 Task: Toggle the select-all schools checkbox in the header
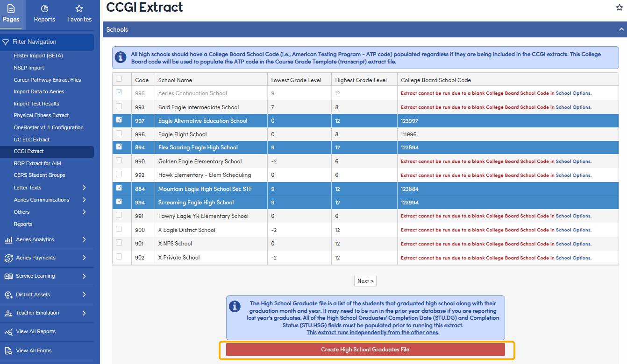coord(119,79)
